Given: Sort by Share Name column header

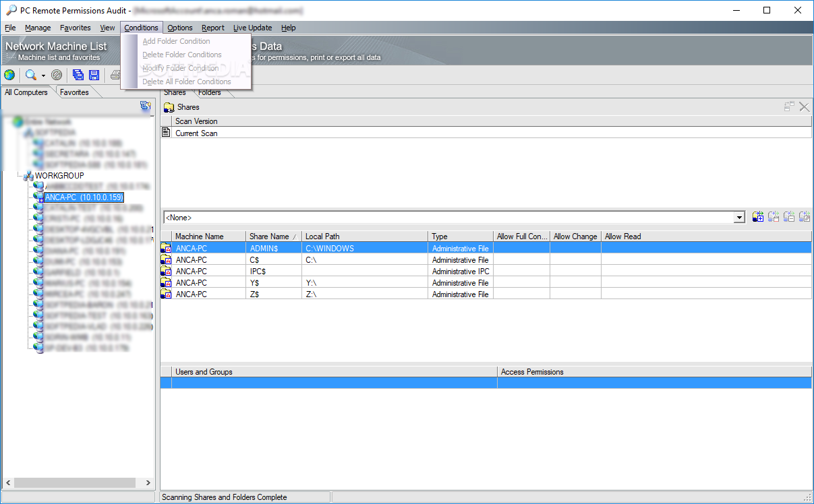Looking at the screenshot, I should pyautogui.click(x=274, y=237).
